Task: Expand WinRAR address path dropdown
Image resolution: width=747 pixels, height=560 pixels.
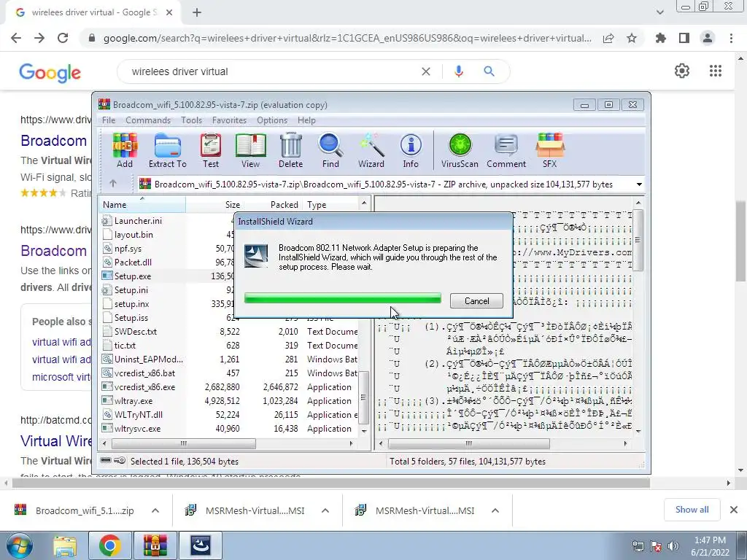Action: point(639,184)
